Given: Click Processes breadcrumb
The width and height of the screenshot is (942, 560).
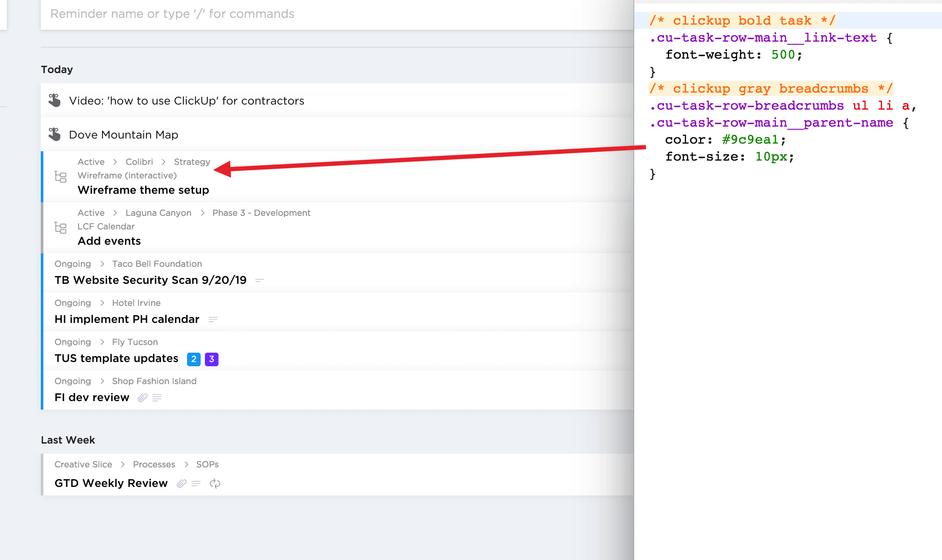Looking at the screenshot, I should coord(154,464).
